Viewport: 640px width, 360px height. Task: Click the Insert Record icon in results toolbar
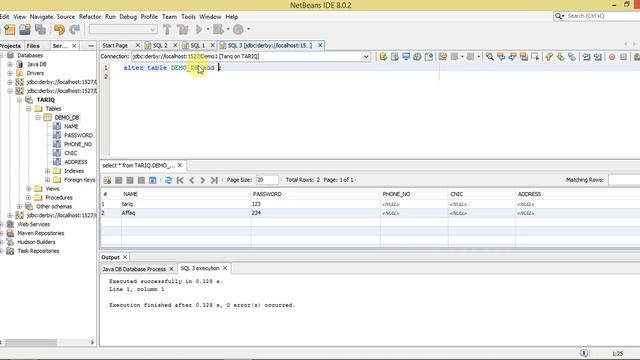pyautogui.click(x=107, y=180)
